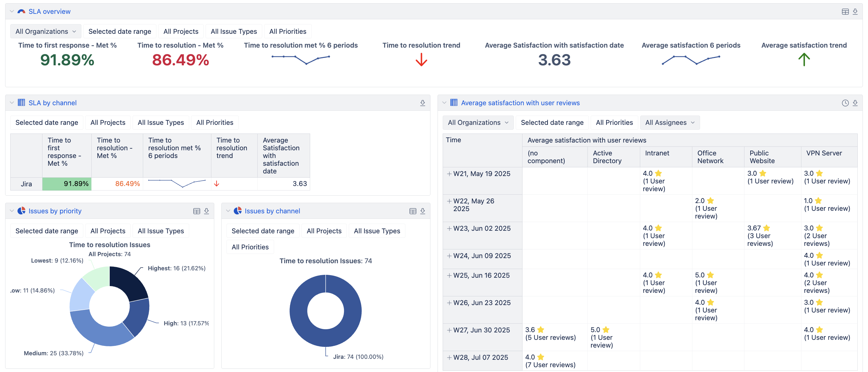The height and width of the screenshot is (372, 868).
Task: Click export icon in Average satisfaction panel
Action: click(x=855, y=103)
